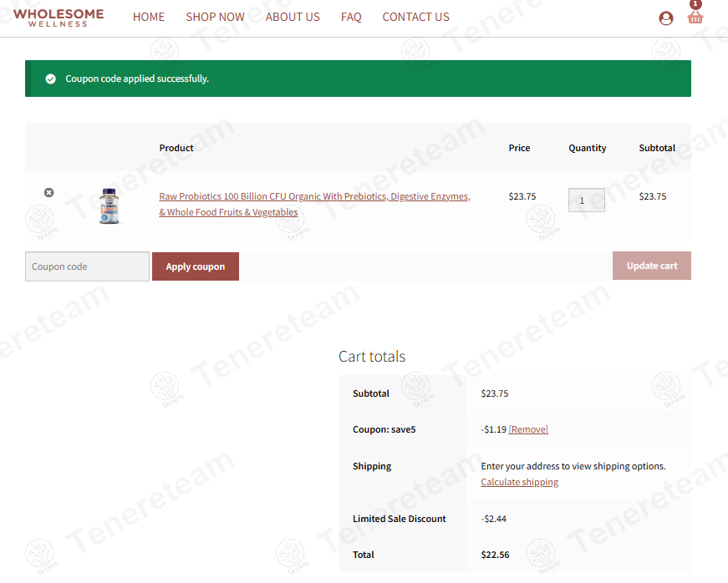728x583 pixels.
Task: Click the cart item count badge
Action: 695,4
